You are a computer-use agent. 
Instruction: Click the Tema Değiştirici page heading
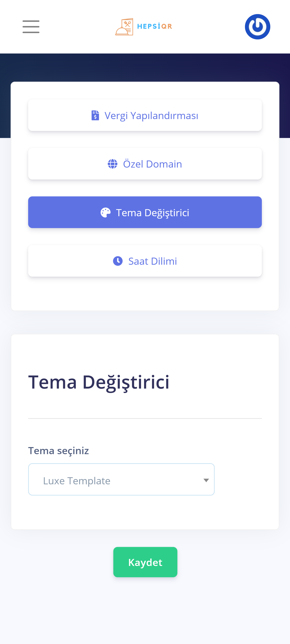coord(99,382)
